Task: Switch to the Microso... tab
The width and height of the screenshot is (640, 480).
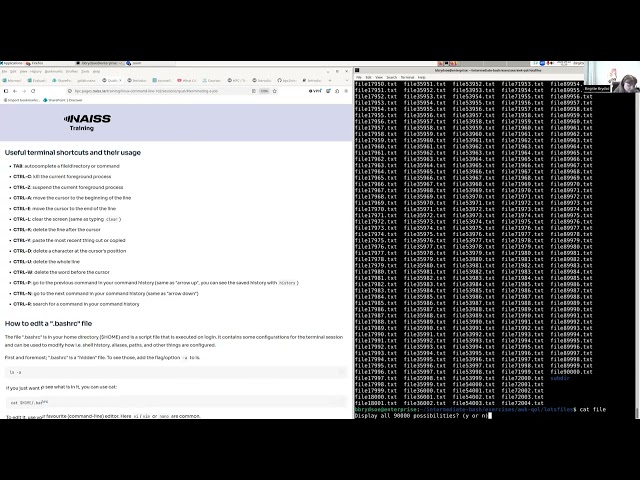Action: pos(11,80)
